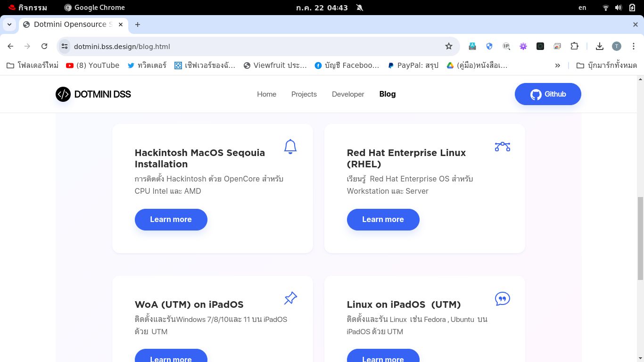The height and width of the screenshot is (362, 644).
Task: Go back to the previous page
Action: click(x=10, y=46)
